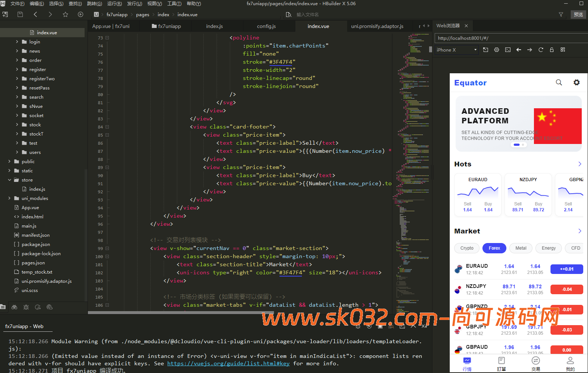The height and width of the screenshot is (373, 588).
Task: Reload the built-in web browser page
Action: pos(541,50)
